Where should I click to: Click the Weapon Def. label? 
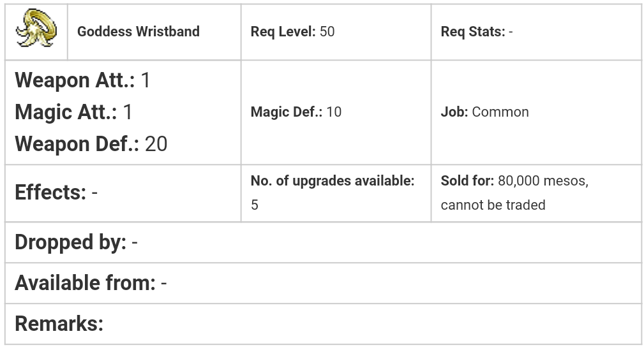77,144
